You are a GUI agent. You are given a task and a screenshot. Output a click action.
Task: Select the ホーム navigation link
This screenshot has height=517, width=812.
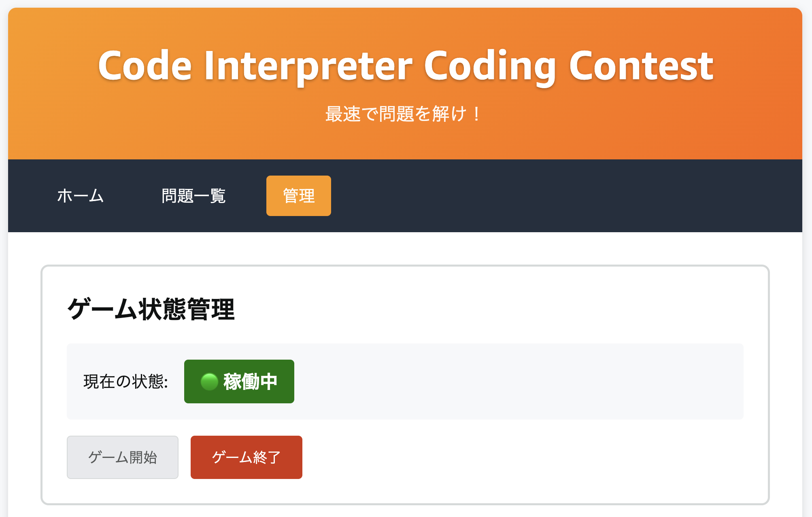(80, 196)
